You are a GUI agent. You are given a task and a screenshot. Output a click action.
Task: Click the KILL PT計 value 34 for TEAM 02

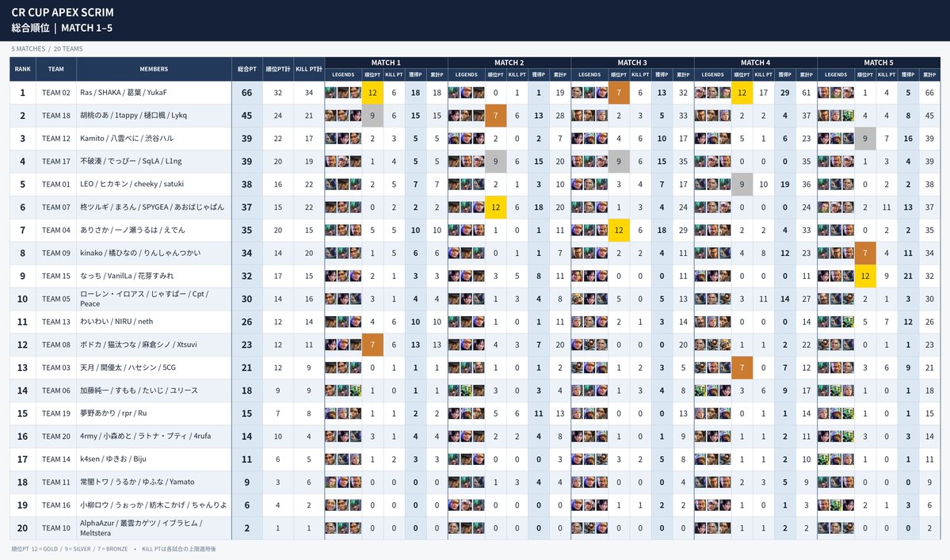coord(309,93)
